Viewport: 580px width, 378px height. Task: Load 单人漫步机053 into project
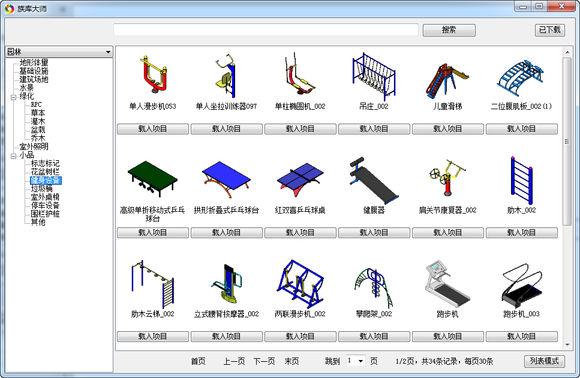coord(153,129)
